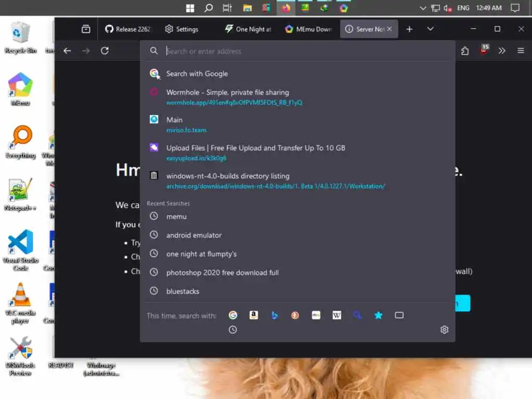
Task: Close the Server Not Found tab
Action: click(x=390, y=29)
